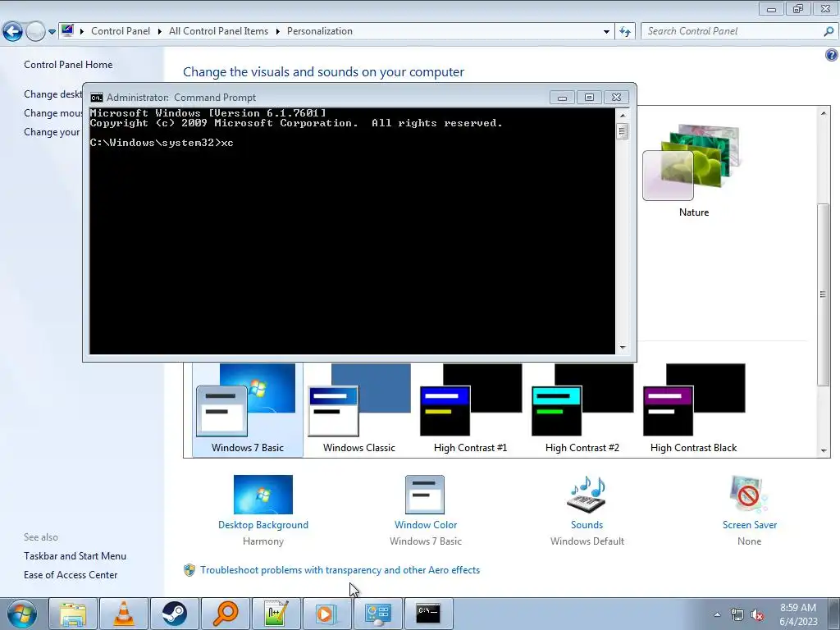Screen dimensions: 840x630
Task: Open the Sounds settings icon
Action: point(587,495)
